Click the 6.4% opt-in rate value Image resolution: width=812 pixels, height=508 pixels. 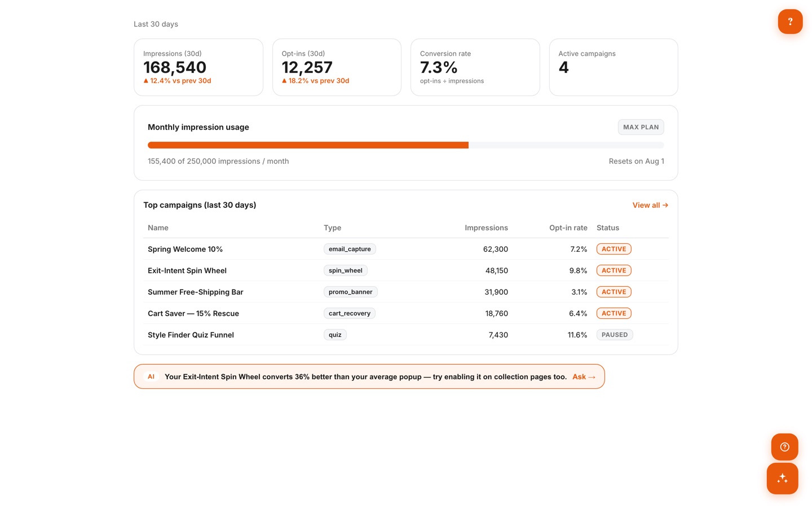[x=578, y=313]
